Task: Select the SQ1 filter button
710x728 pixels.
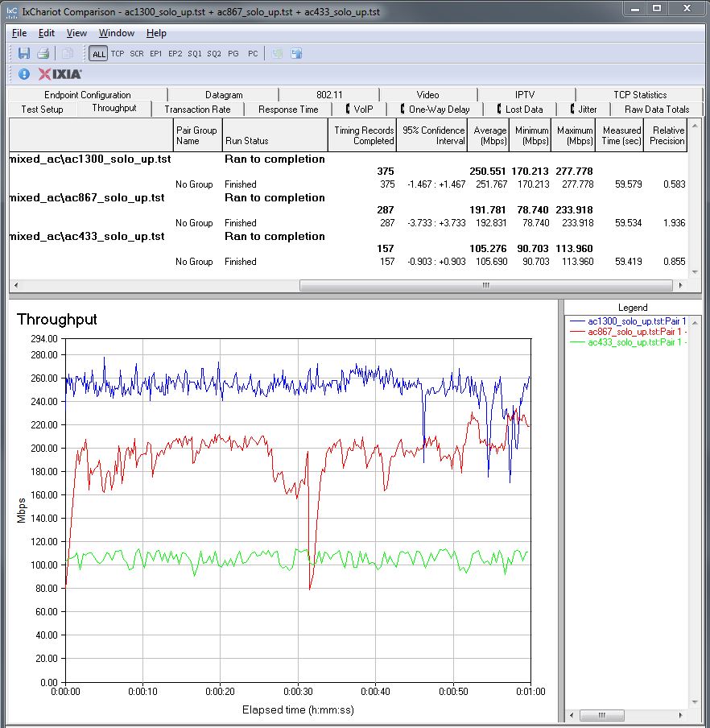Action: pyautogui.click(x=195, y=54)
